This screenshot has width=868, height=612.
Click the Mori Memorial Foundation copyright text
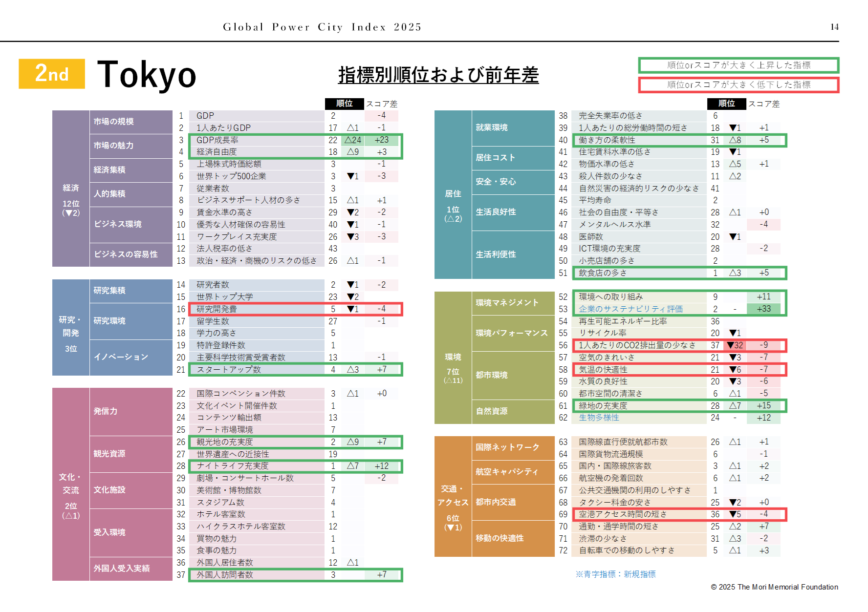774,587
